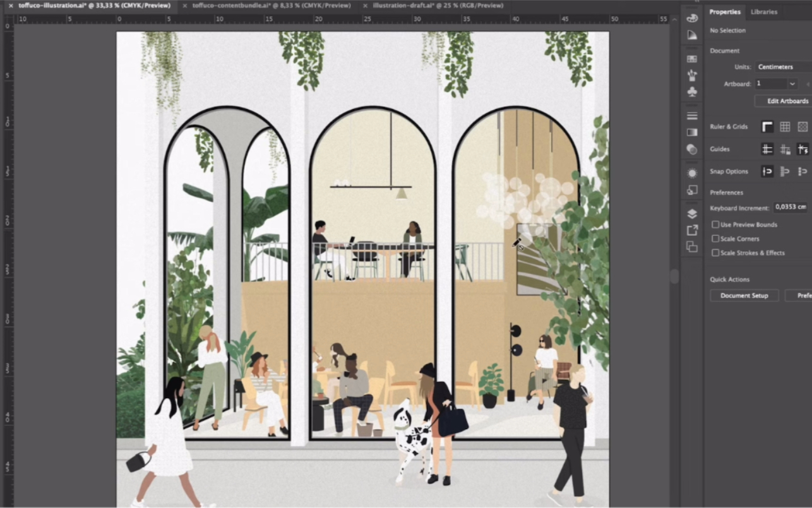The image size is (812, 508).
Task: Click the "Guides" label
Action: point(720,150)
